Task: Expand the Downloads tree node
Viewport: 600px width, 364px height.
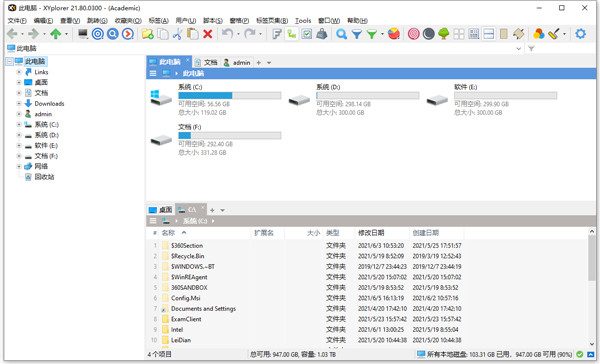Action: 19,103
